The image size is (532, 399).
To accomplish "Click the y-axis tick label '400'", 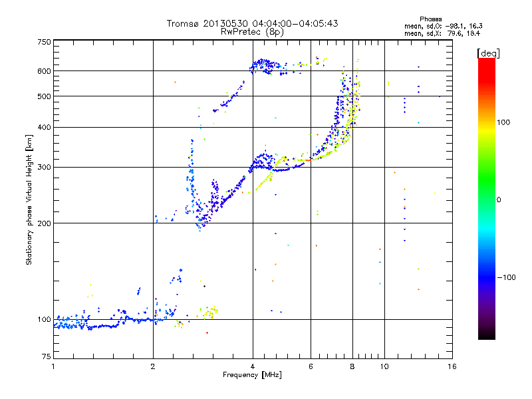I will [44, 127].
